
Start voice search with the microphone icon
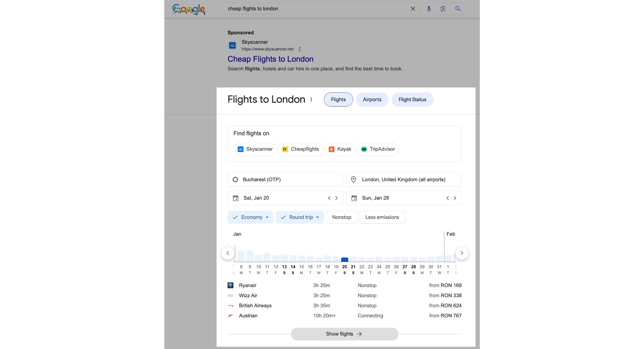(429, 9)
